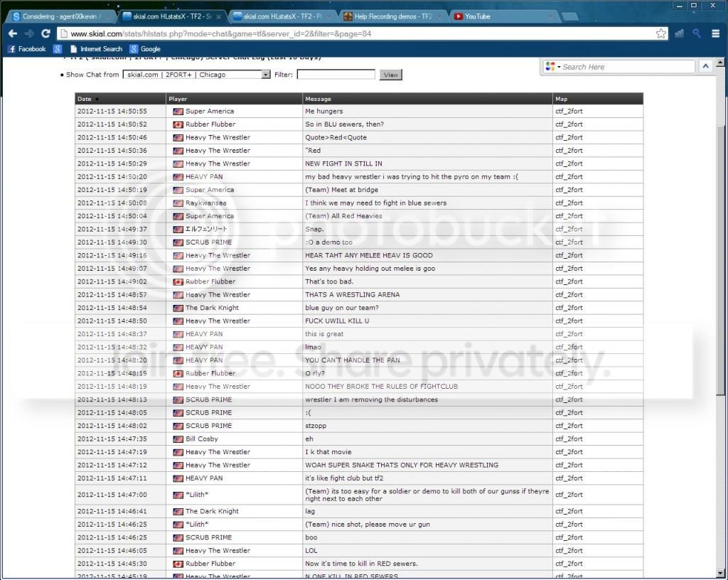Viewport: 728px width, 580px height.
Task: Select message 'THATS A WRESTLING ARENA'
Action: [x=353, y=295]
